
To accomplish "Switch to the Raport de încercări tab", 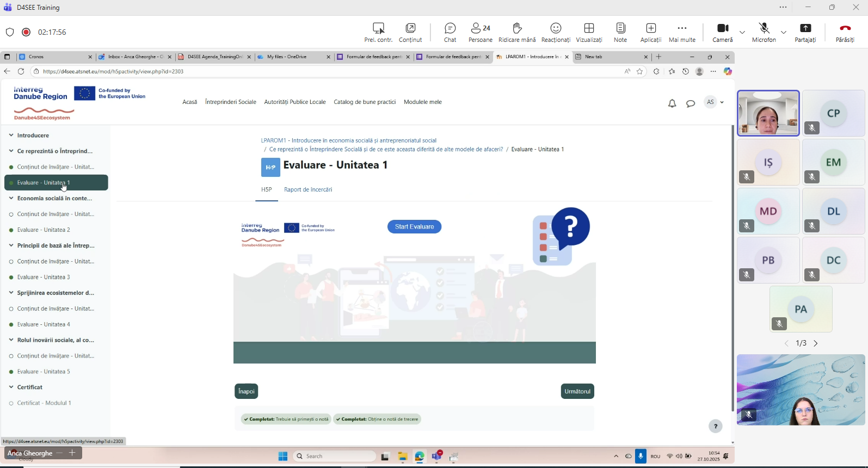I will tap(308, 190).
